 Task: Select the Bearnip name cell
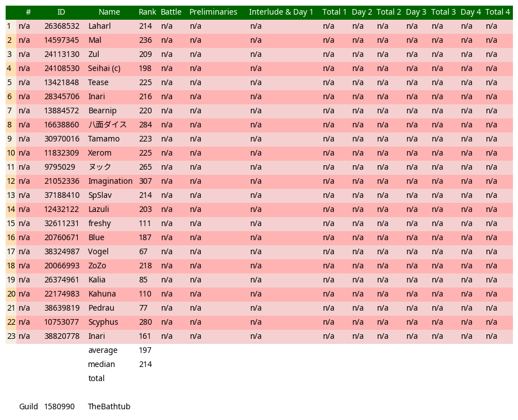103,110
